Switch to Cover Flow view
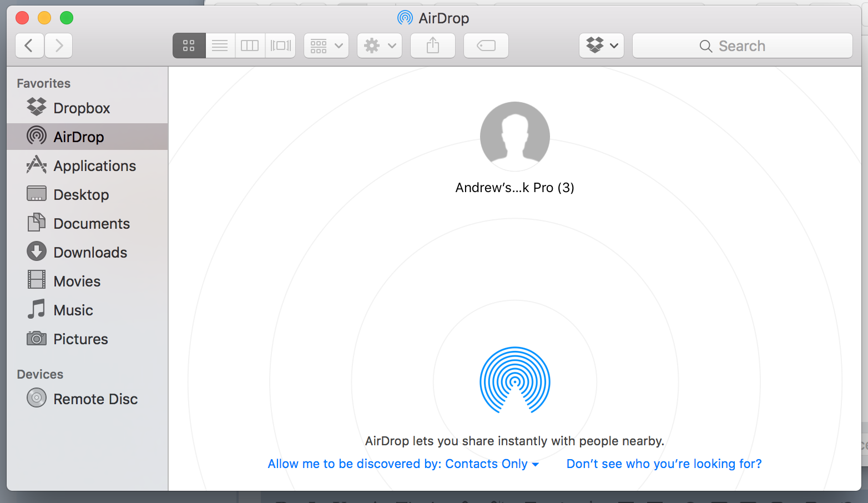This screenshot has height=503, width=868. tap(280, 46)
